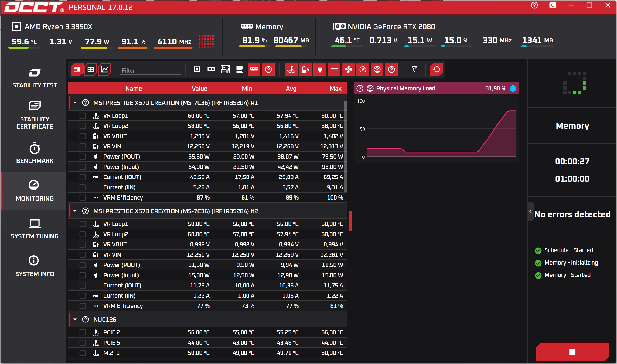Image resolution: width=617 pixels, height=364 pixels.
Task: Click the funnel filter icon
Action: click(x=414, y=70)
